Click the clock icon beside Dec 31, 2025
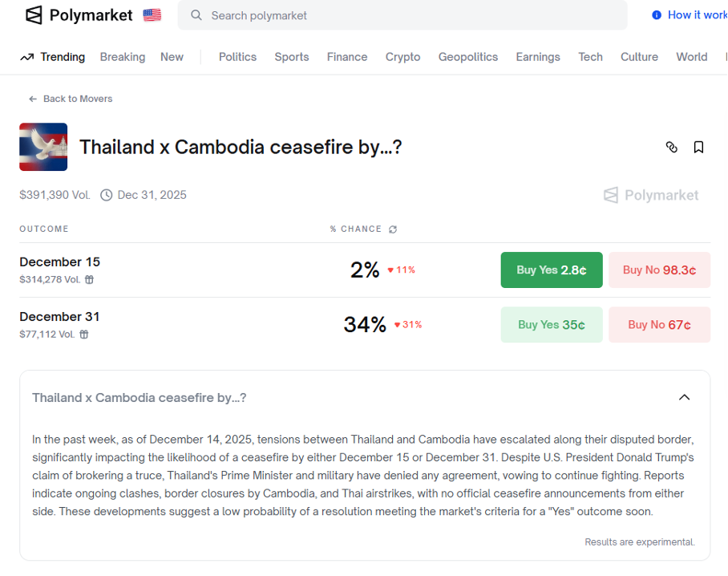Screen dimensions: 728x576 pyautogui.click(x=107, y=195)
